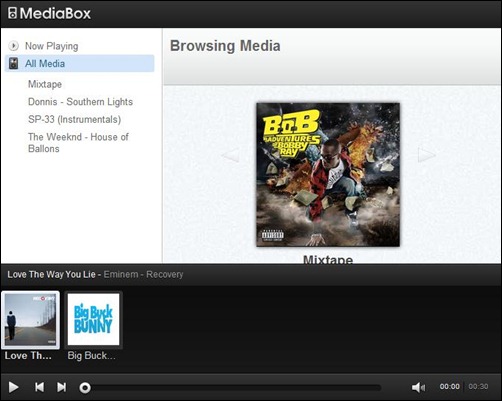Click the Big Buck... caption
This screenshot has width=502, height=401.
coord(91,356)
